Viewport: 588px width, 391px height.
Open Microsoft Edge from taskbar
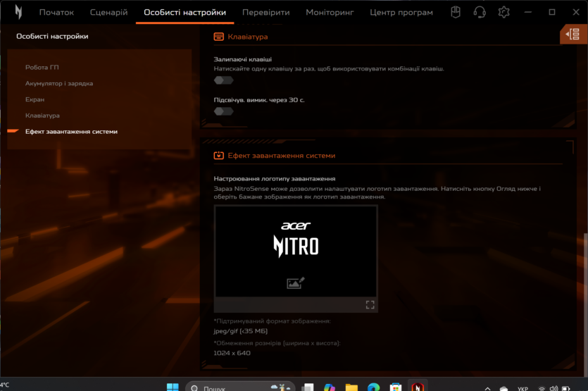373,387
